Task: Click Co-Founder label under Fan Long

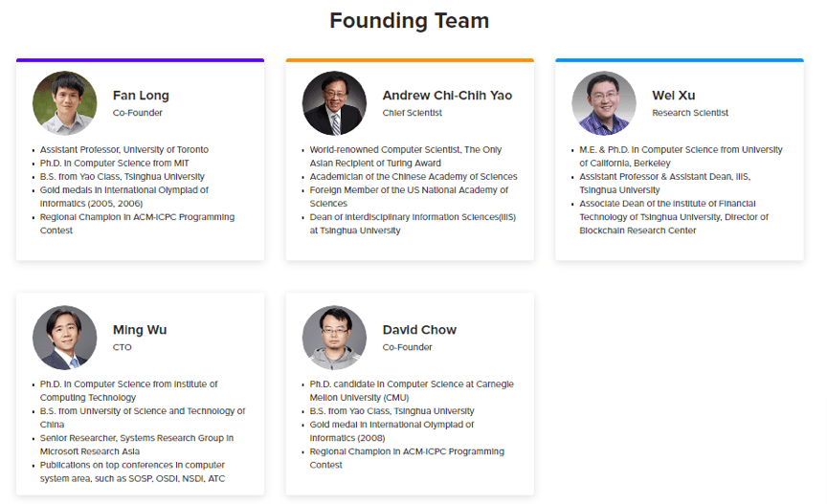Action: tap(138, 113)
